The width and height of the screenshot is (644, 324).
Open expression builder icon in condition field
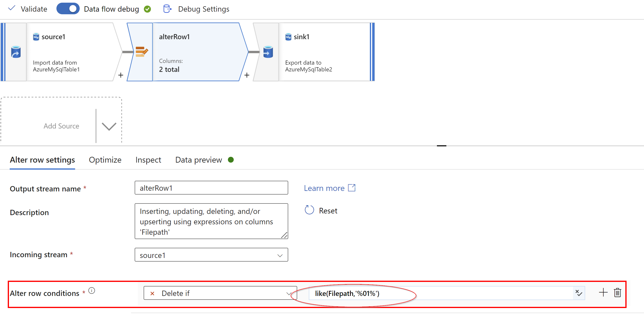[x=579, y=293]
